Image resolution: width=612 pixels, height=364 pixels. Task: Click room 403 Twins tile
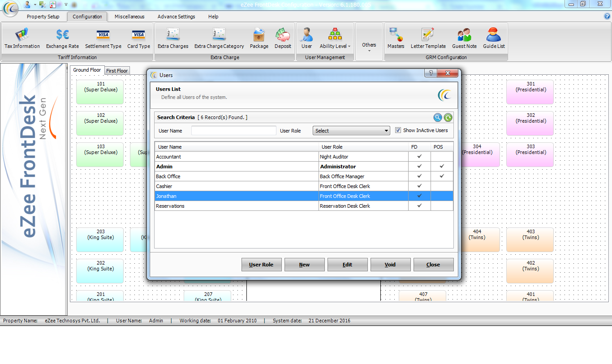(x=530, y=240)
